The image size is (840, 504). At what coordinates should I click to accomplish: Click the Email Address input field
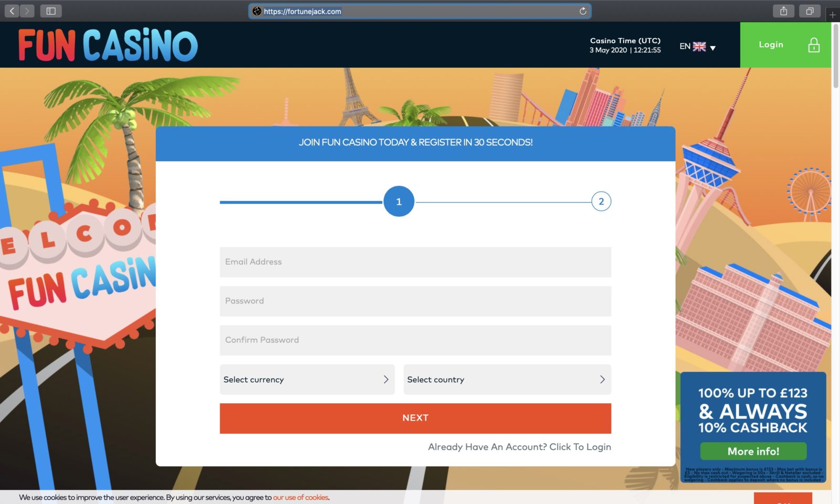[415, 262]
